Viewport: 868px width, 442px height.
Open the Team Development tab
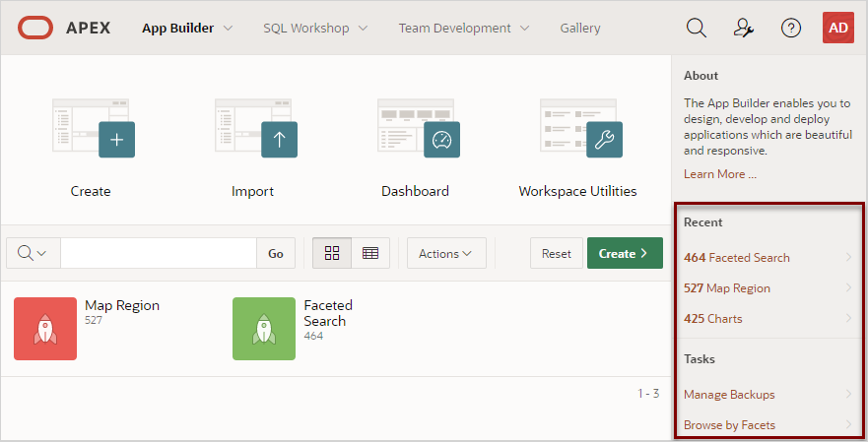click(454, 29)
